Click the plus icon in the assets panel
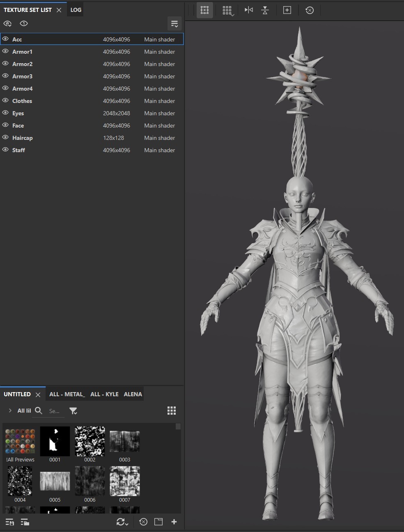Viewport: 404px width, 532px height. click(174, 522)
